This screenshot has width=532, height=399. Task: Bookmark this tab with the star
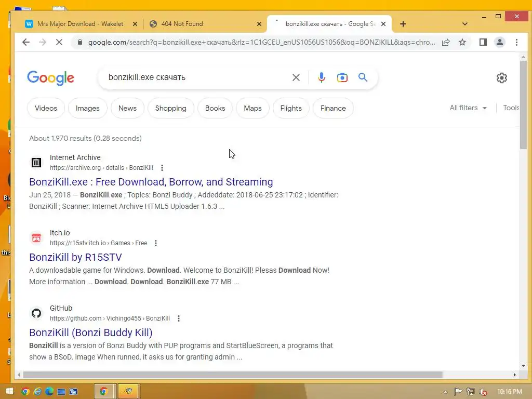pos(462,42)
